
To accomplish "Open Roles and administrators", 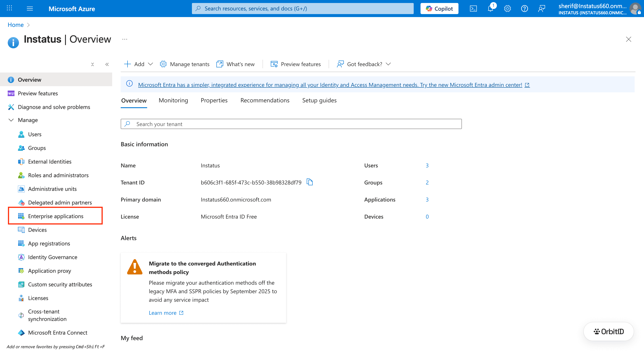I will pyautogui.click(x=58, y=175).
